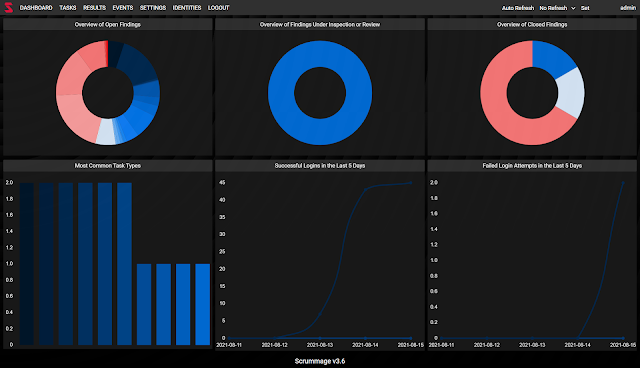Click the dropdown chevron beside No Refresh

pyautogui.click(x=573, y=8)
